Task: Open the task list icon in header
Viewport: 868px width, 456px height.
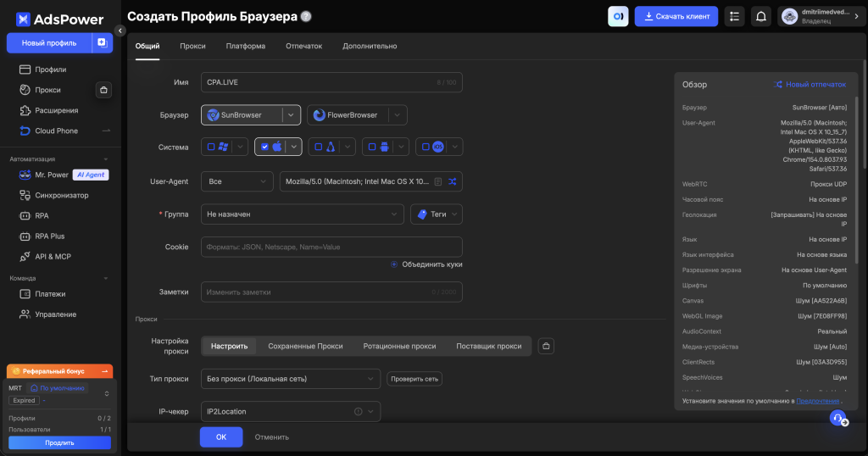Action: [x=735, y=16]
